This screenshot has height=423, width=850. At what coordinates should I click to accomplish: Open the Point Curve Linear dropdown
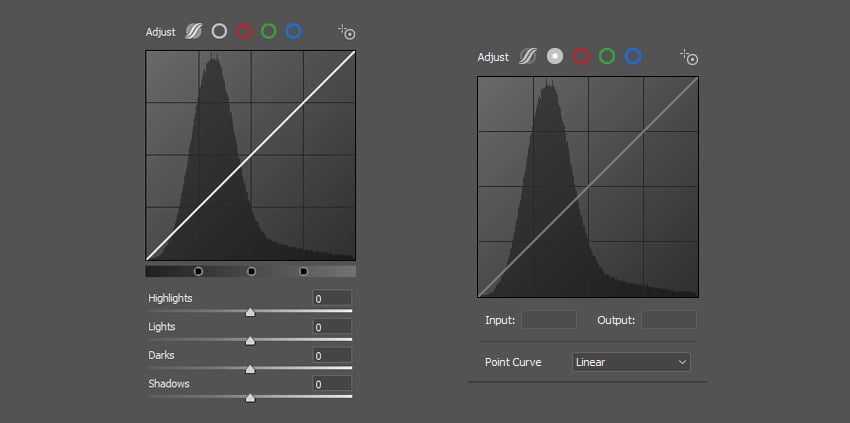[x=631, y=362]
